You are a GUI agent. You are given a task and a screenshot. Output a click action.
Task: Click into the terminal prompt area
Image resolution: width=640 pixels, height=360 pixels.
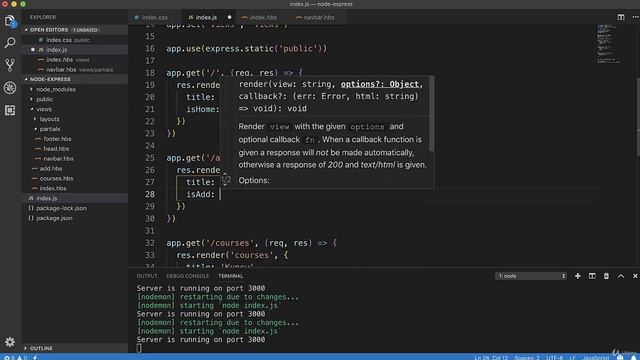pos(139,348)
